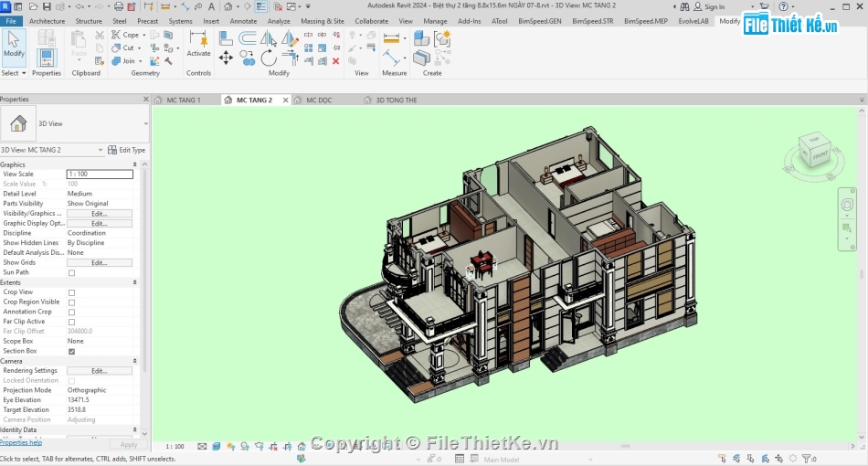Switch to the MC TANG 1 view tab

tap(184, 101)
